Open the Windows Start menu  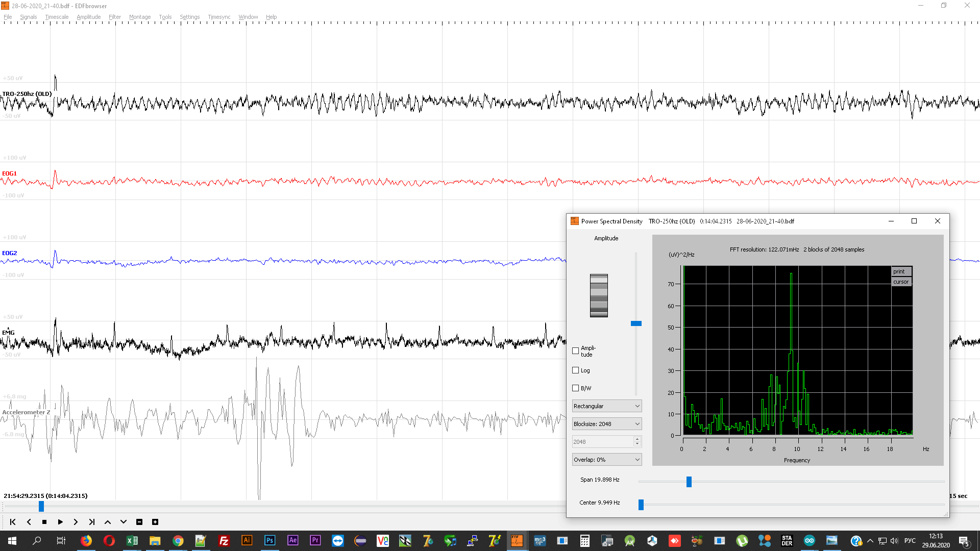pos(12,541)
